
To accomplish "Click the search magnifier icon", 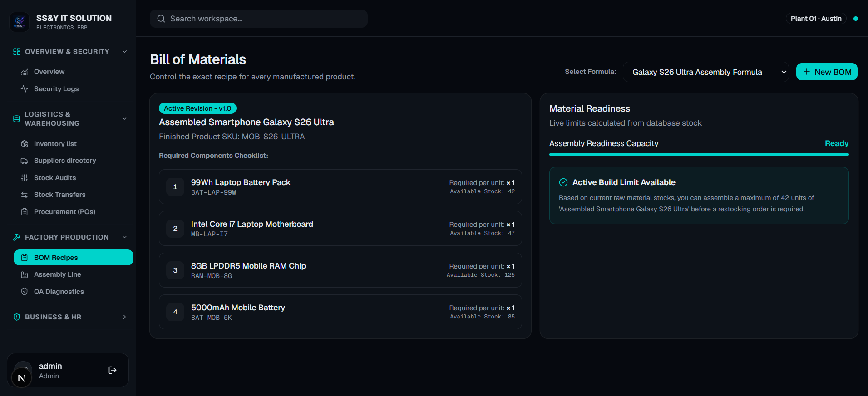I will [161, 19].
